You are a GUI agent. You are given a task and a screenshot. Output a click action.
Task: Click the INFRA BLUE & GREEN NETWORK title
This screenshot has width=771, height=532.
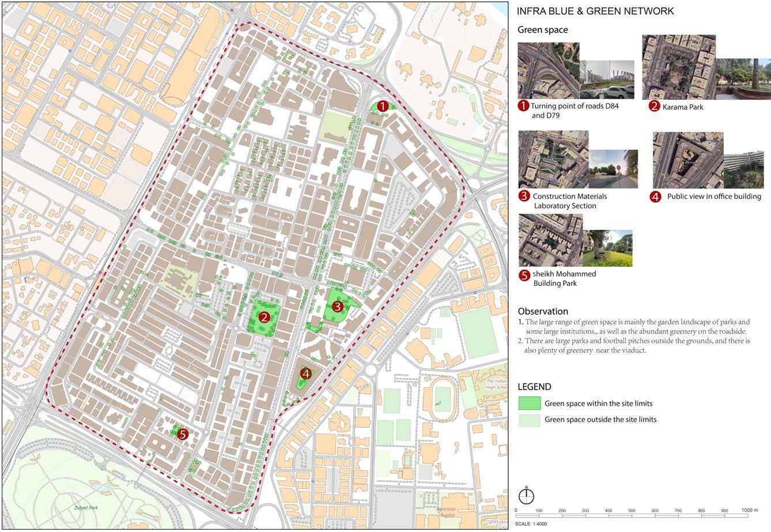click(595, 11)
